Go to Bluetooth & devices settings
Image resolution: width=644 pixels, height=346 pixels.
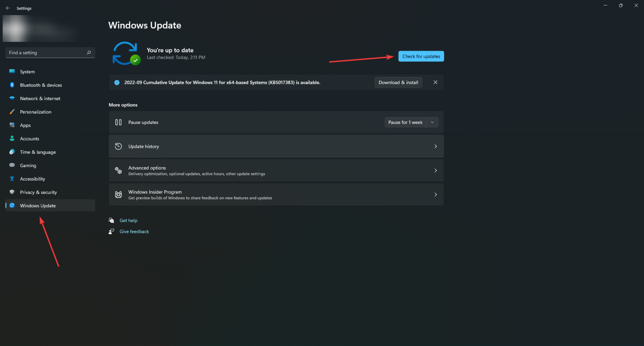[50, 85]
